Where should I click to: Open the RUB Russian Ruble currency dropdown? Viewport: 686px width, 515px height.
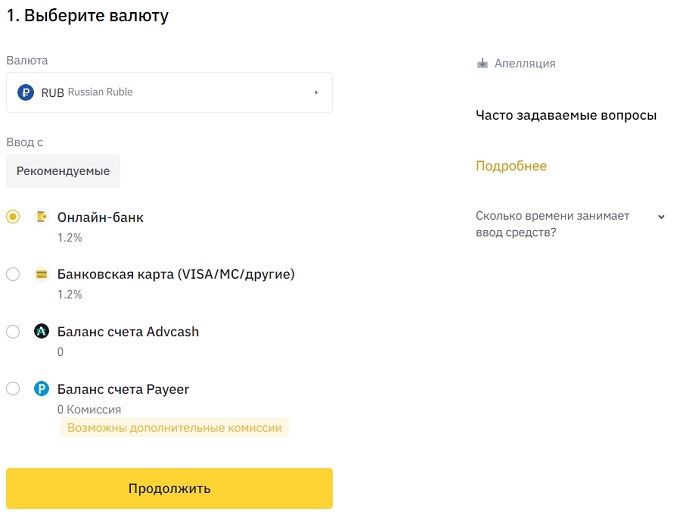click(x=169, y=92)
